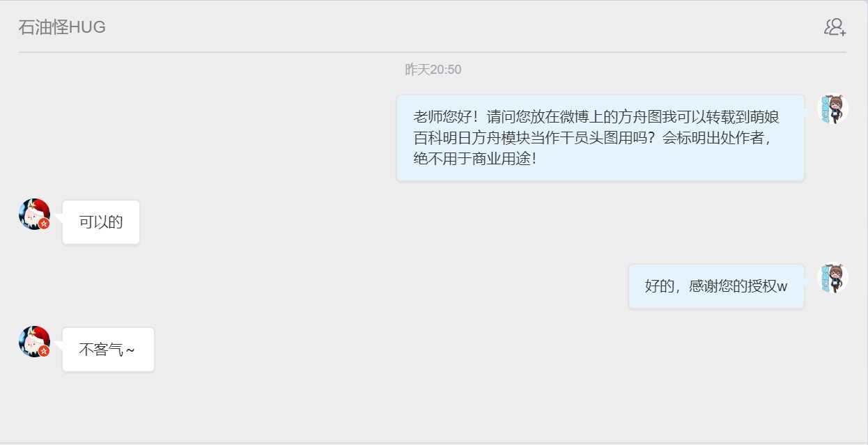Select the 昨天20:50 timestamp label
Viewport: 868px width, 445px height.
tap(433, 70)
